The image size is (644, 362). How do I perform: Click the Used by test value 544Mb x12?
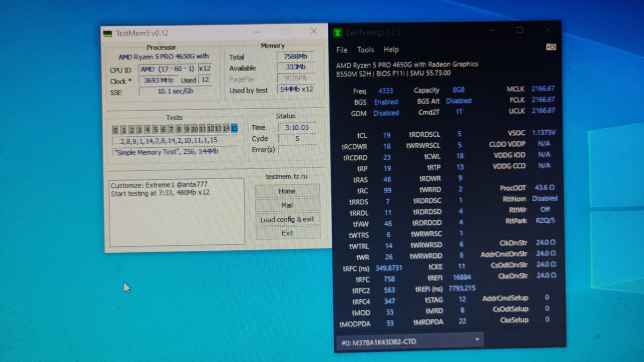(x=296, y=89)
